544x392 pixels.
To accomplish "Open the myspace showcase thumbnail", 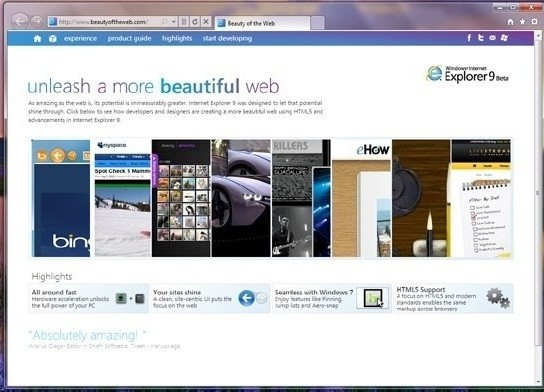I will coord(121,198).
